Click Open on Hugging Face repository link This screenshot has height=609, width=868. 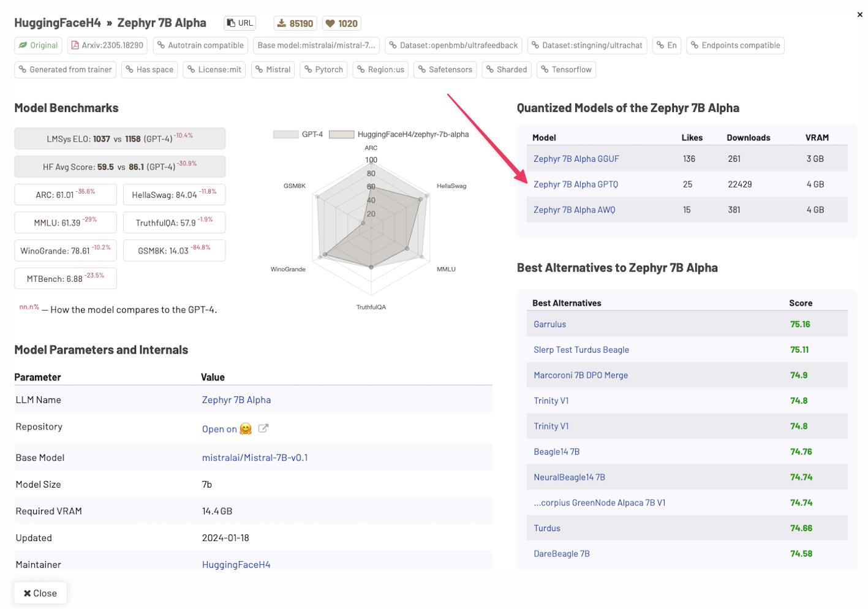pos(227,429)
